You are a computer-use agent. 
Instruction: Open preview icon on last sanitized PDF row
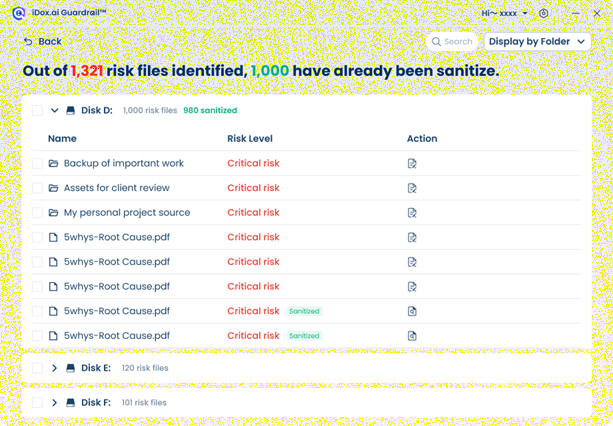pos(412,336)
